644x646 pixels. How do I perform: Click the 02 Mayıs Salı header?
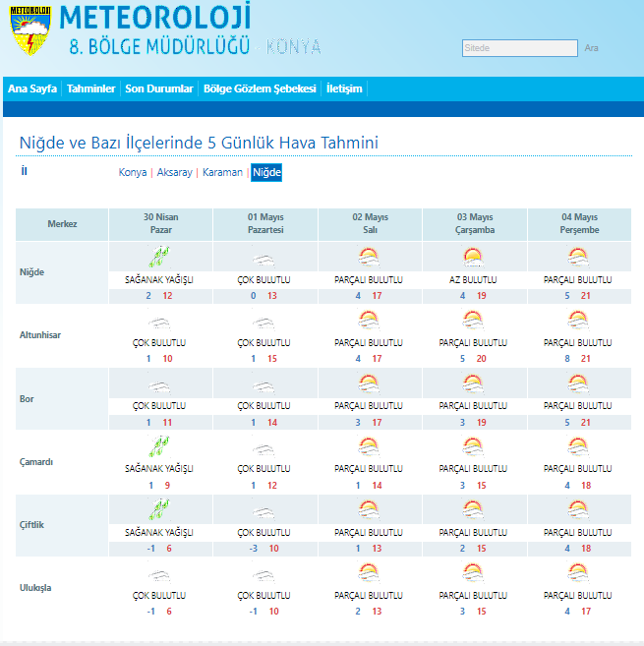point(370,224)
